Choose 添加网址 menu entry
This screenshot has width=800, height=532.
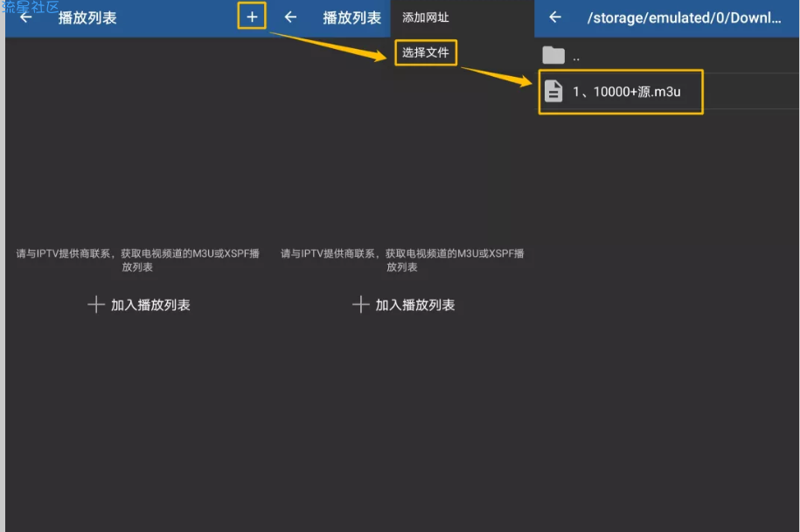[x=426, y=17]
